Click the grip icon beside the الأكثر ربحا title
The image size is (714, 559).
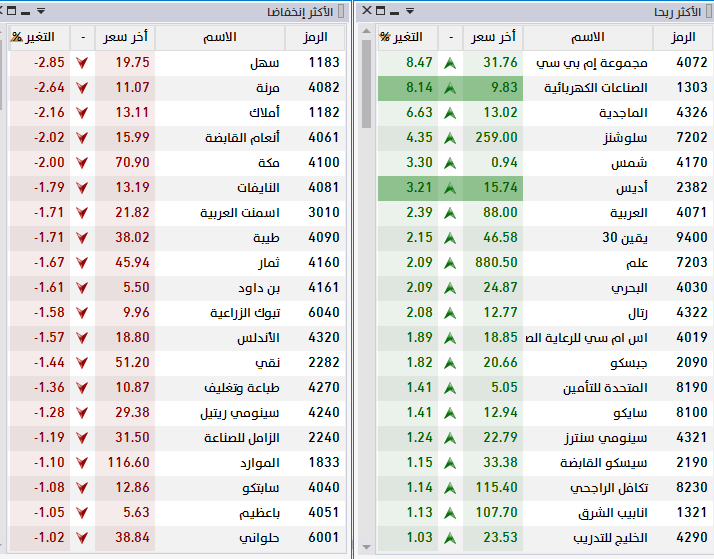[708, 11]
